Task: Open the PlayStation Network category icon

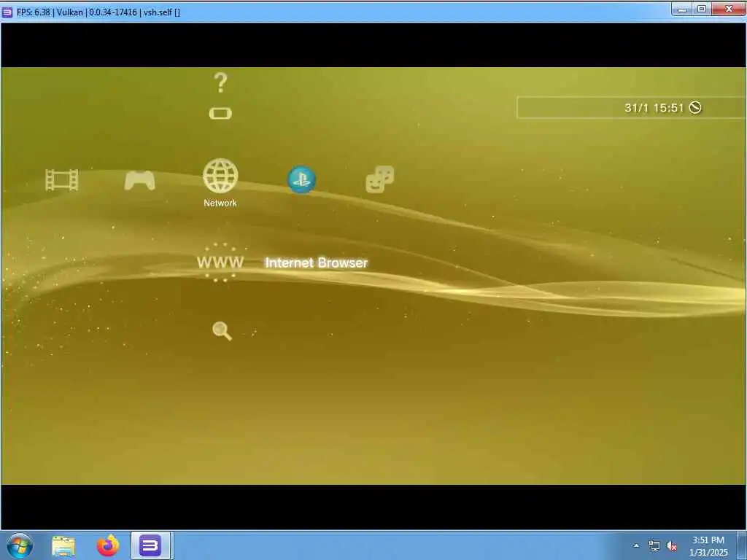Action: [x=301, y=179]
